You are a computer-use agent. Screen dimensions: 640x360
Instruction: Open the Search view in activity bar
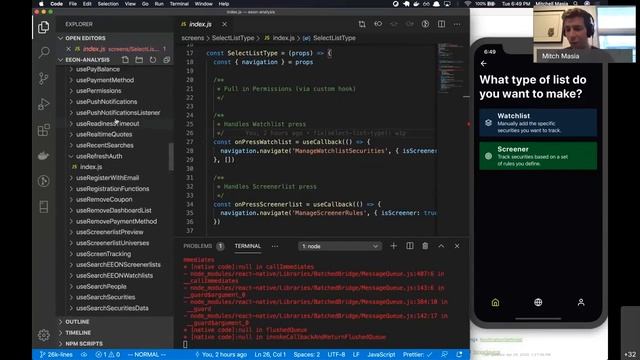[x=44, y=53]
